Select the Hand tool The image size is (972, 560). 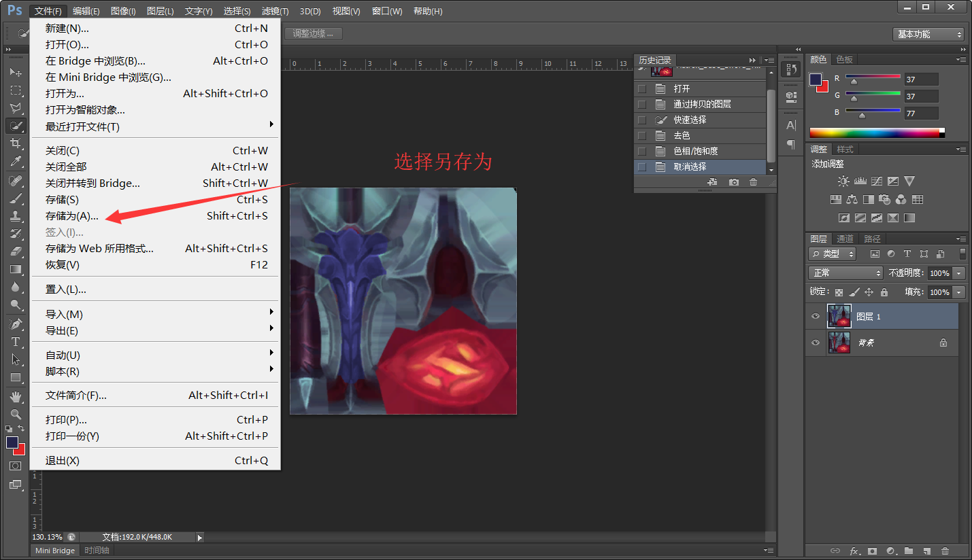click(x=16, y=396)
